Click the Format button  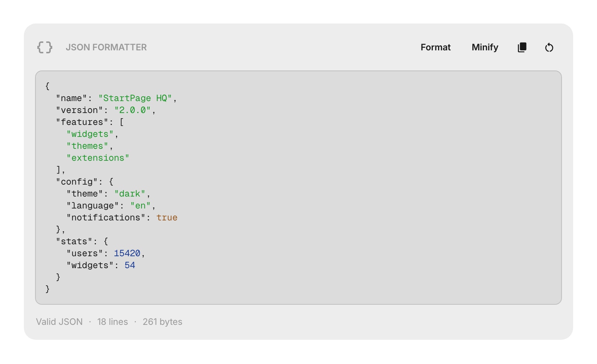[435, 47]
